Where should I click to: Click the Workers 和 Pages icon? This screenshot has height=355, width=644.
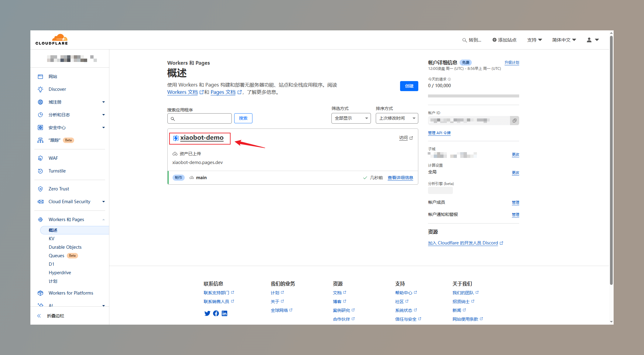[40, 220]
